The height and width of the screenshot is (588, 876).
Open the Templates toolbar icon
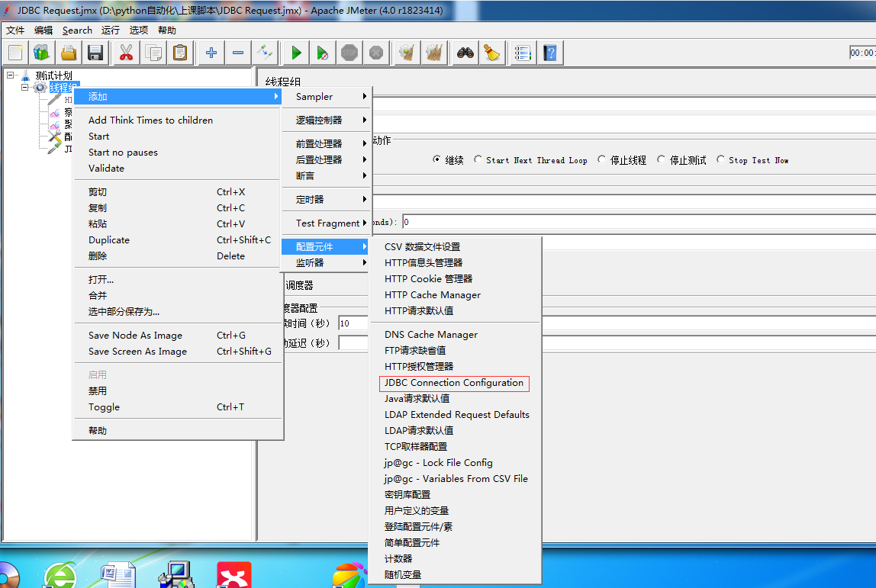[42, 53]
